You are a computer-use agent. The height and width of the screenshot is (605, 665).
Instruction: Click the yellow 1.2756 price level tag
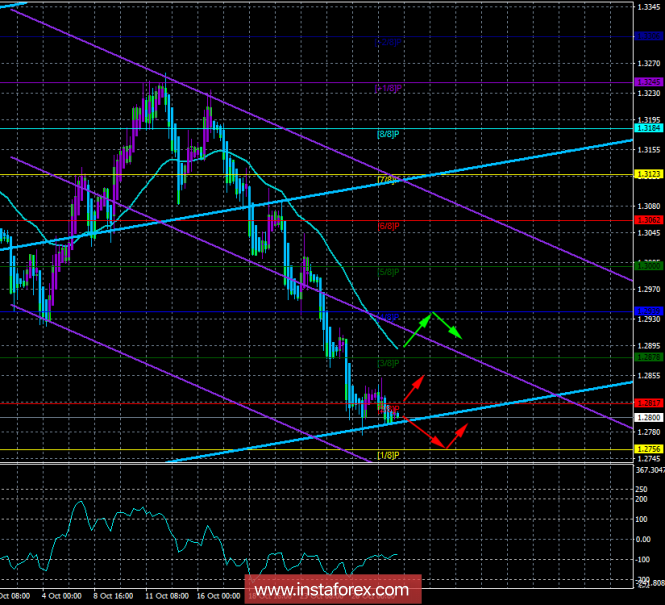pos(648,449)
